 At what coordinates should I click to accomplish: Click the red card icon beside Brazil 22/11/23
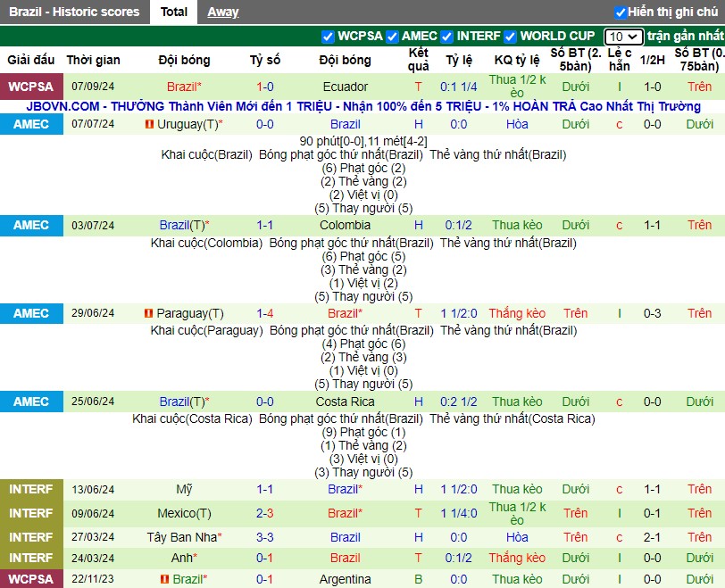[164, 579]
